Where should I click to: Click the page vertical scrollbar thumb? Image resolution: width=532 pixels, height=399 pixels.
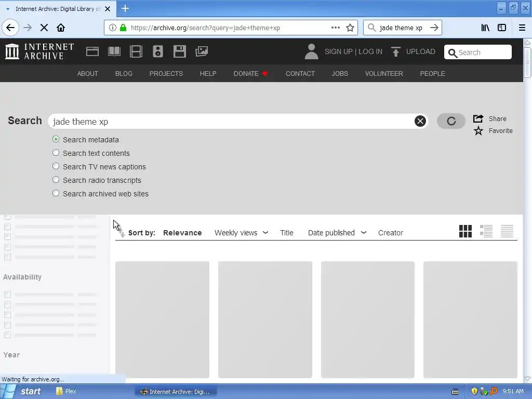[528, 63]
